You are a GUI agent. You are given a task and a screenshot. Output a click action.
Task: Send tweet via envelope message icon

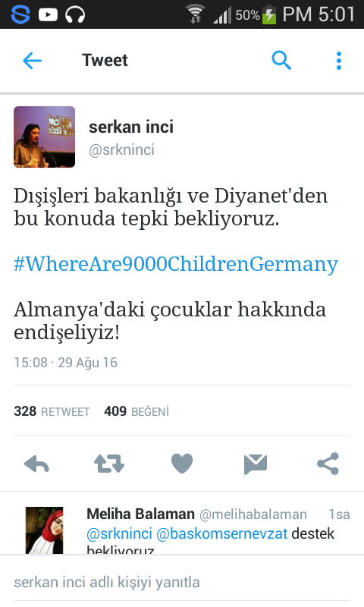pos(256,464)
